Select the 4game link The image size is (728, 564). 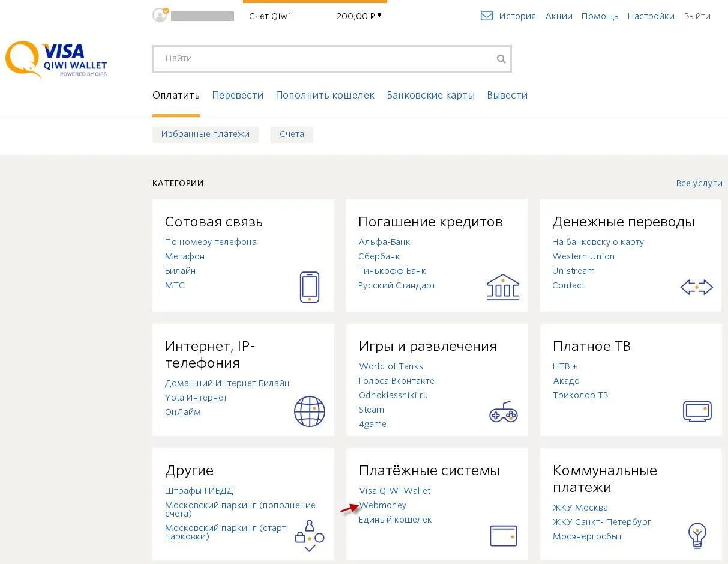click(x=373, y=424)
